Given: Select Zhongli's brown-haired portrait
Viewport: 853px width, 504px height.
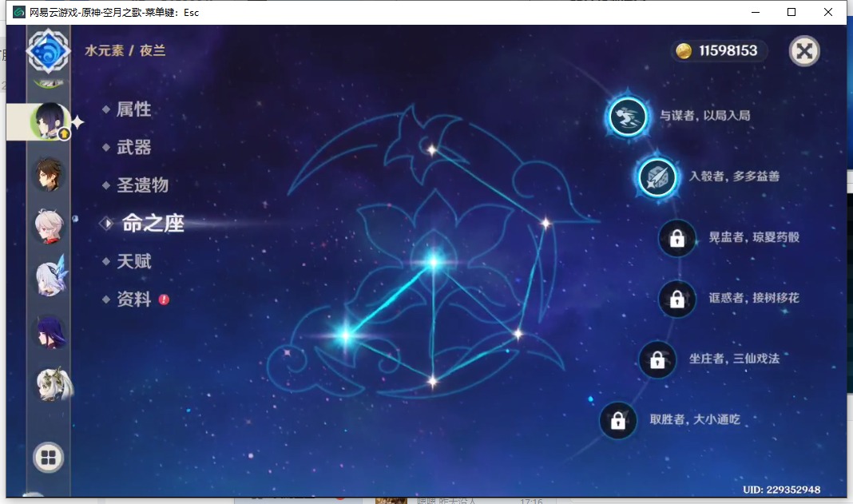Looking at the screenshot, I should coord(50,175).
